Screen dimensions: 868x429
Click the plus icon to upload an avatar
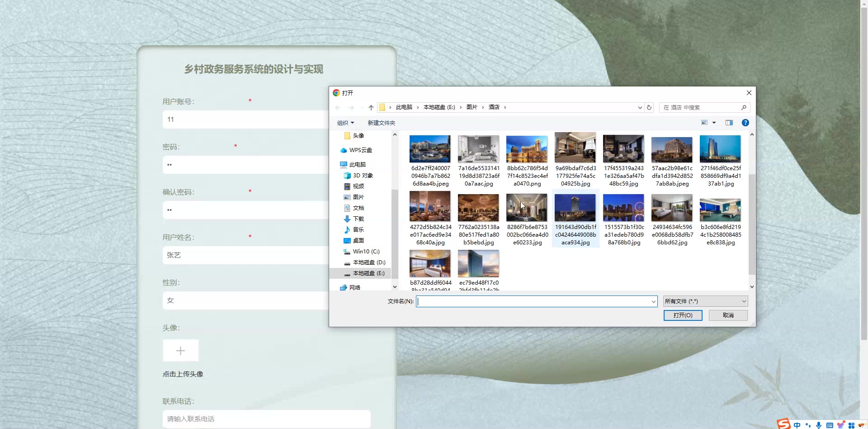180,351
